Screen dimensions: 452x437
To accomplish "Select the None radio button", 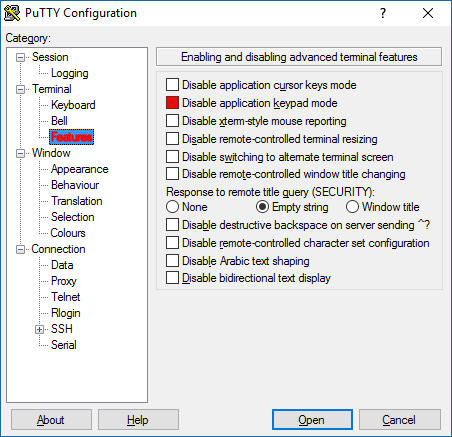I will [x=172, y=207].
